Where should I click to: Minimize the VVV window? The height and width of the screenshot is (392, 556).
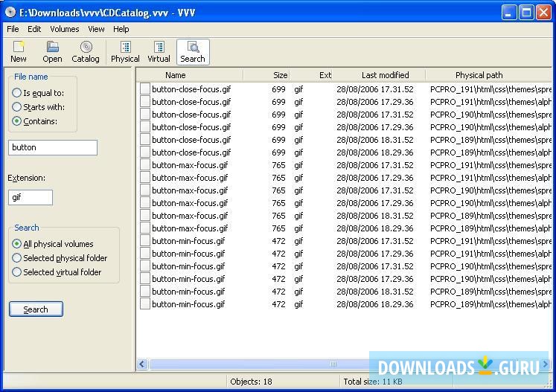pyautogui.click(x=509, y=13)
